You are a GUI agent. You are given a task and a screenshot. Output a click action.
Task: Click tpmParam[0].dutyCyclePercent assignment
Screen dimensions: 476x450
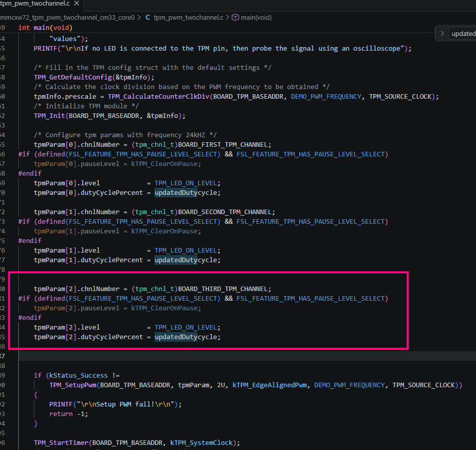tap(127, 193)
